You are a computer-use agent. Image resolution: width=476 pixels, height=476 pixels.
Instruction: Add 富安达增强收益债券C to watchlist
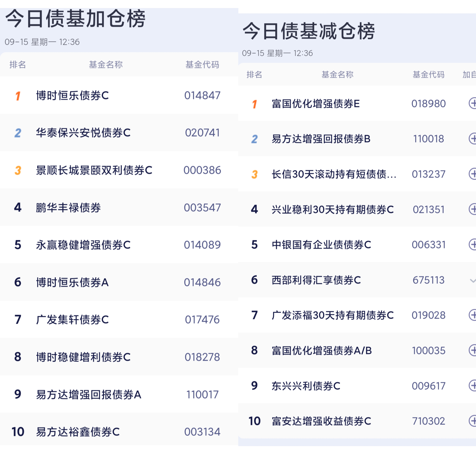click(x=473, y=421)
